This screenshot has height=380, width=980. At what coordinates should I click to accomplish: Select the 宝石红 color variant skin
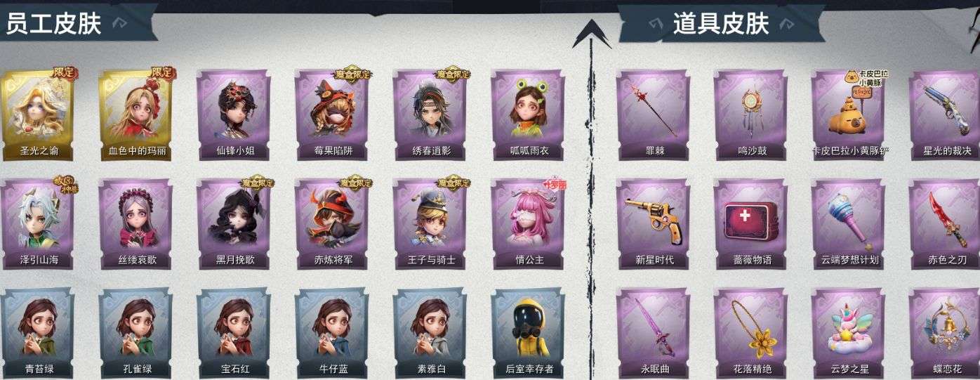233,333
